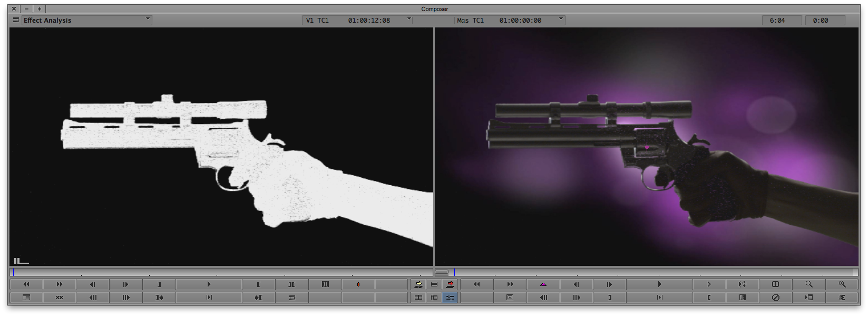Click Fast Forward under the source monitor
The width and height of the screenshot is (868, 316).
59,284
